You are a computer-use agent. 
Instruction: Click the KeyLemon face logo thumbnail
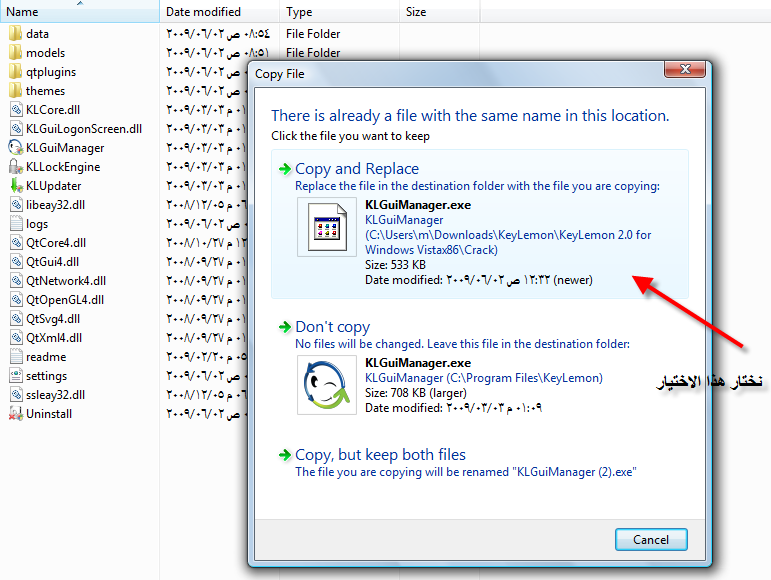coord(327,385)
